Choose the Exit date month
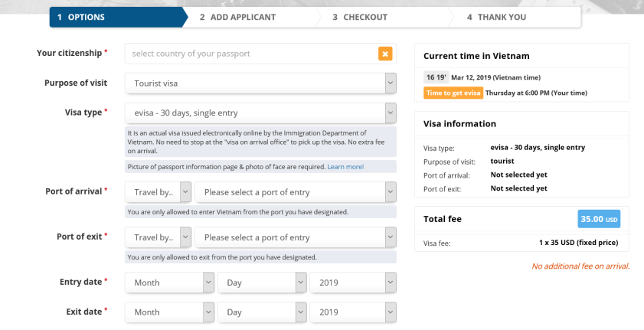The height and width of the screenshot is (330, 644). [169, 312]
